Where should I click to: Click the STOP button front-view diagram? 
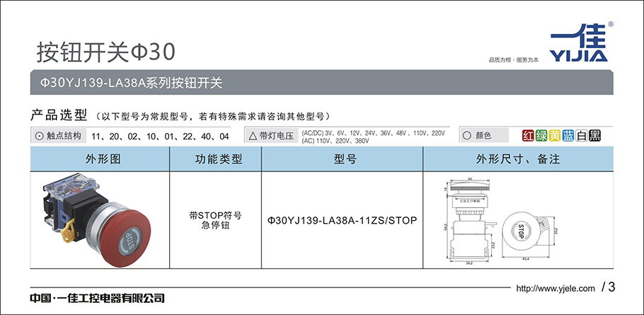(521, 229)
